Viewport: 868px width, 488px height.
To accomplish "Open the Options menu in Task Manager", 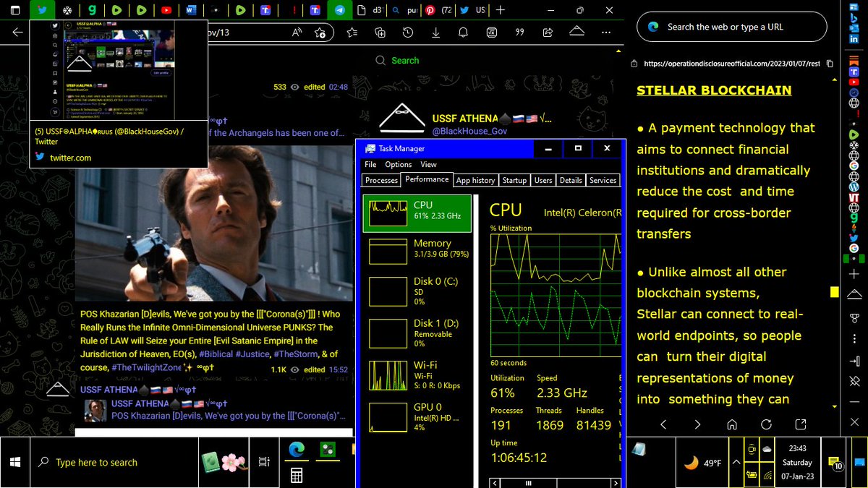I will (398, 165).
